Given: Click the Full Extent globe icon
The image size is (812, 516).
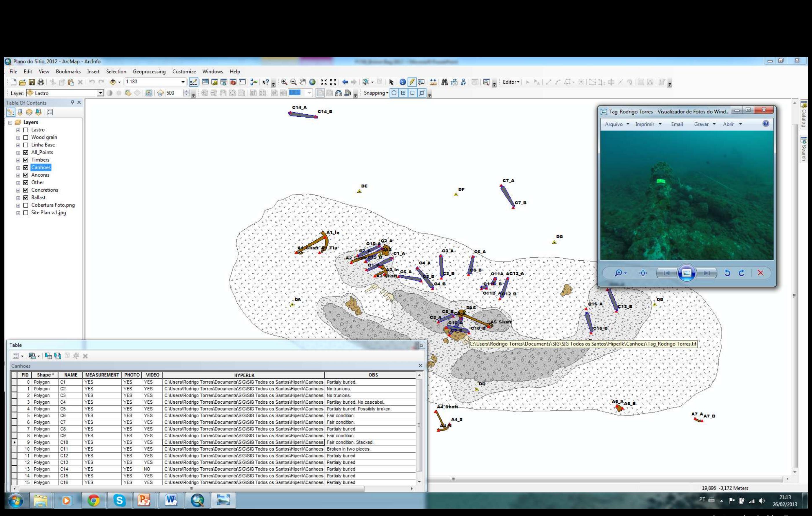Looking at the screenshot, I should coord(312,82).
